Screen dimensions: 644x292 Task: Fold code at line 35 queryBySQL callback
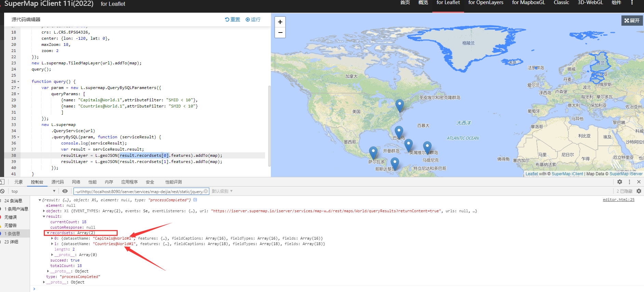[x=18, y=137]
